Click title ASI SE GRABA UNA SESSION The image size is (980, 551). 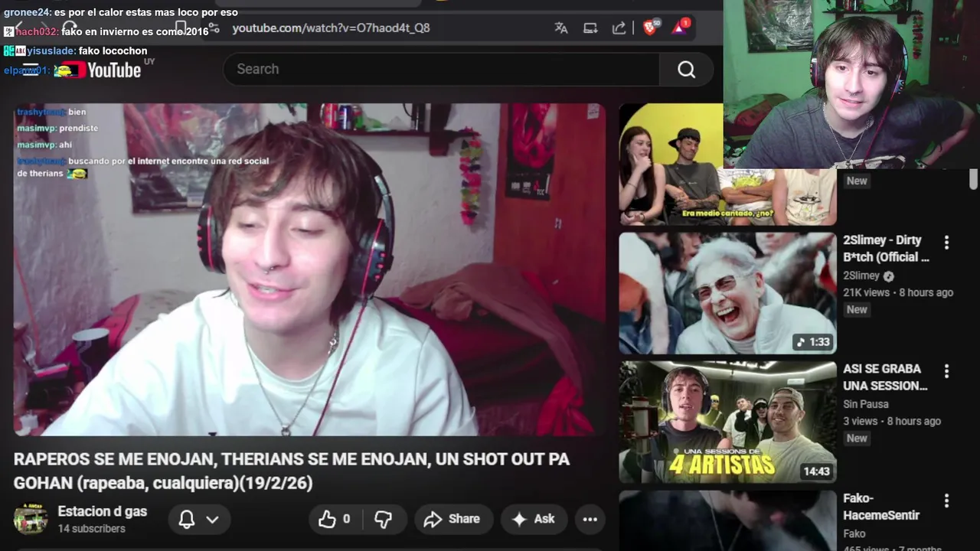click(x=885, y=377)
